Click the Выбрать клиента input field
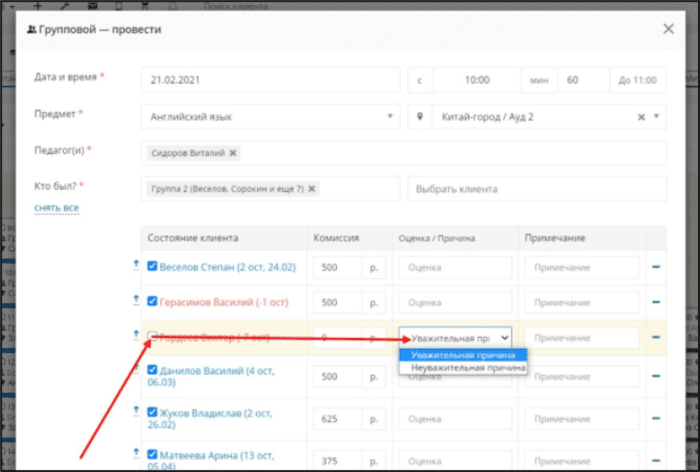The image size is (700, 472). click(x=537, y=189)
